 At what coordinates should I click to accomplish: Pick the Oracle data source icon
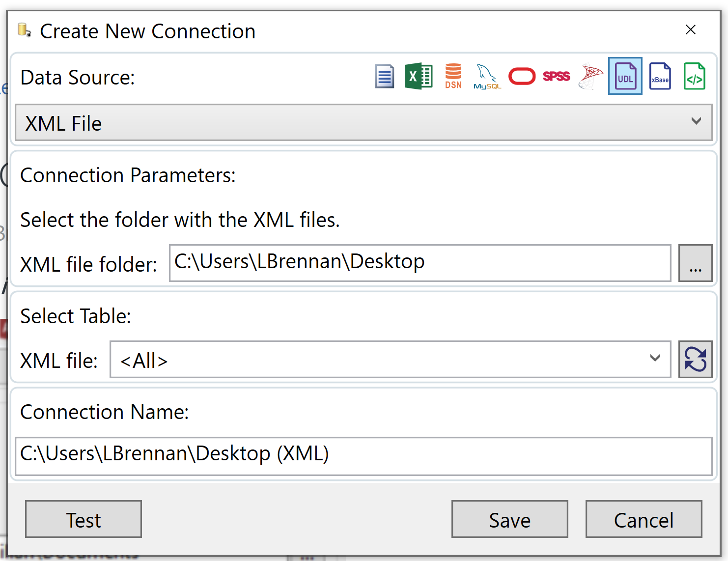[521, 76]
